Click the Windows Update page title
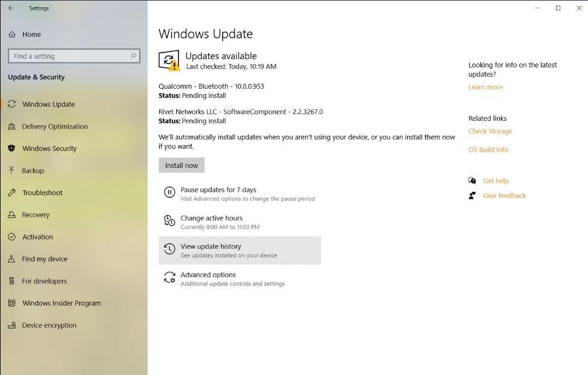The image size is (588, 375). point(206,34)
